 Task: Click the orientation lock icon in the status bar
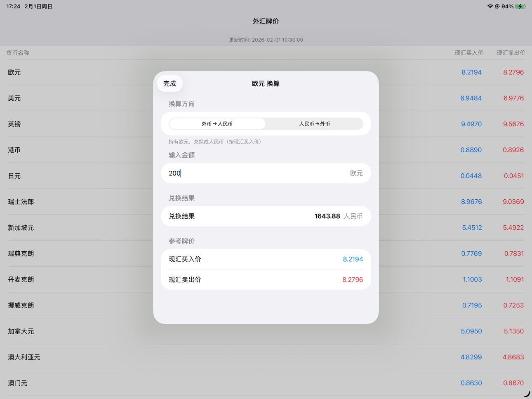click(497, 6)
